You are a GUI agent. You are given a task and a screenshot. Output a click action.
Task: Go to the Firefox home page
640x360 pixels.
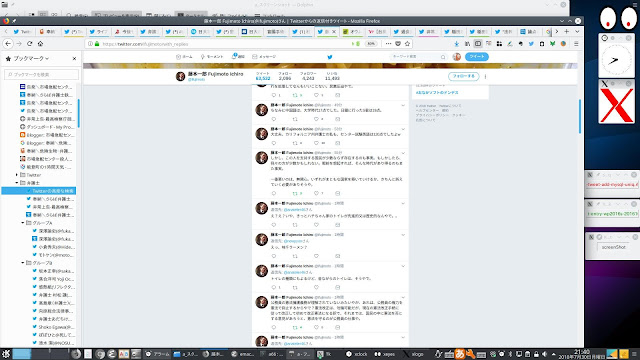[x=40, y=44]
